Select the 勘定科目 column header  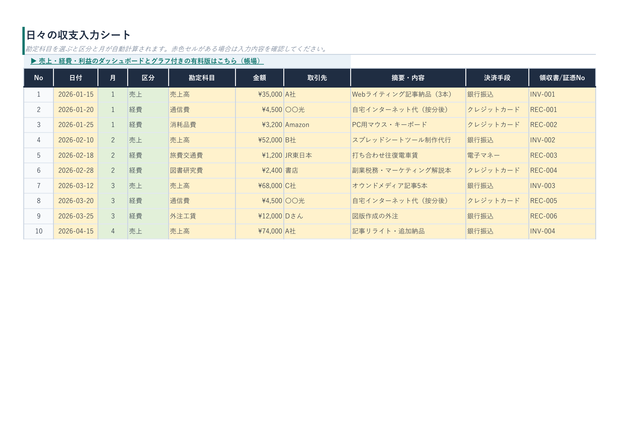tap(202, 78)
